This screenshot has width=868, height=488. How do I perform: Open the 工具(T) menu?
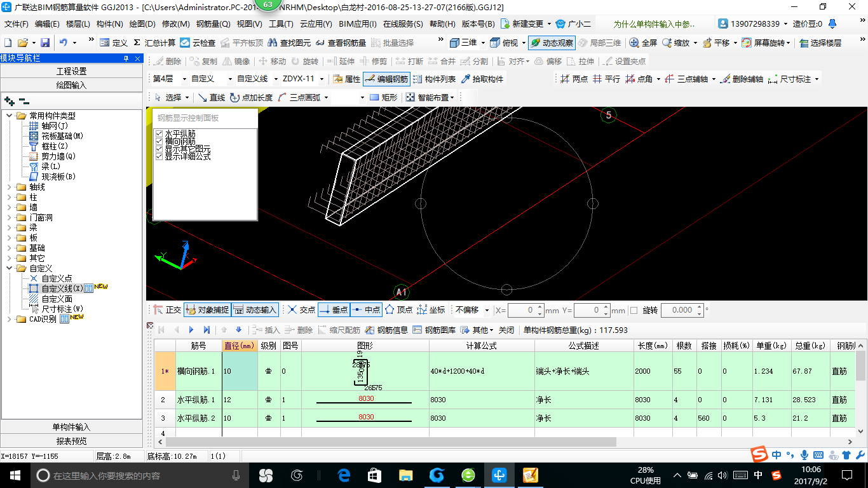[281, 24]
